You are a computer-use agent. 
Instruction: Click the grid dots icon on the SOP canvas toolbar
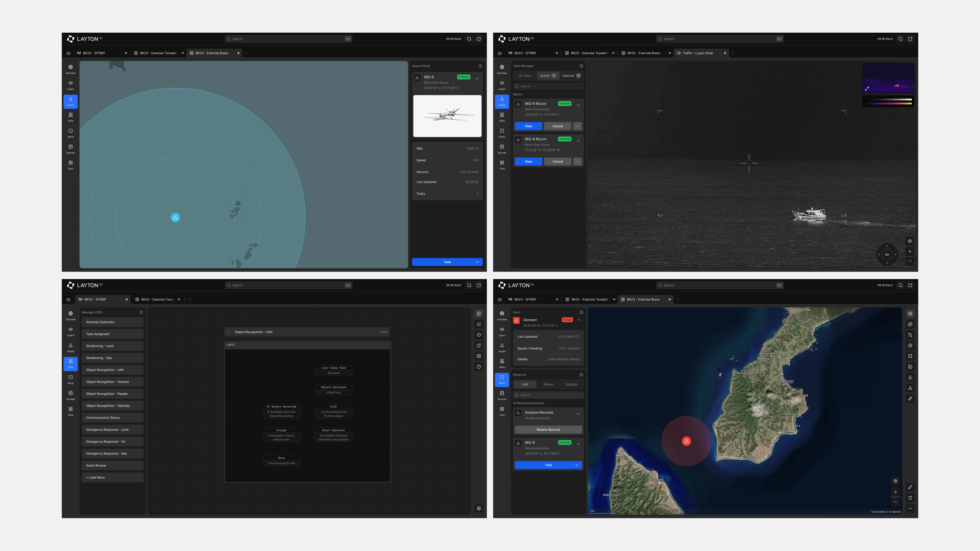479,324
